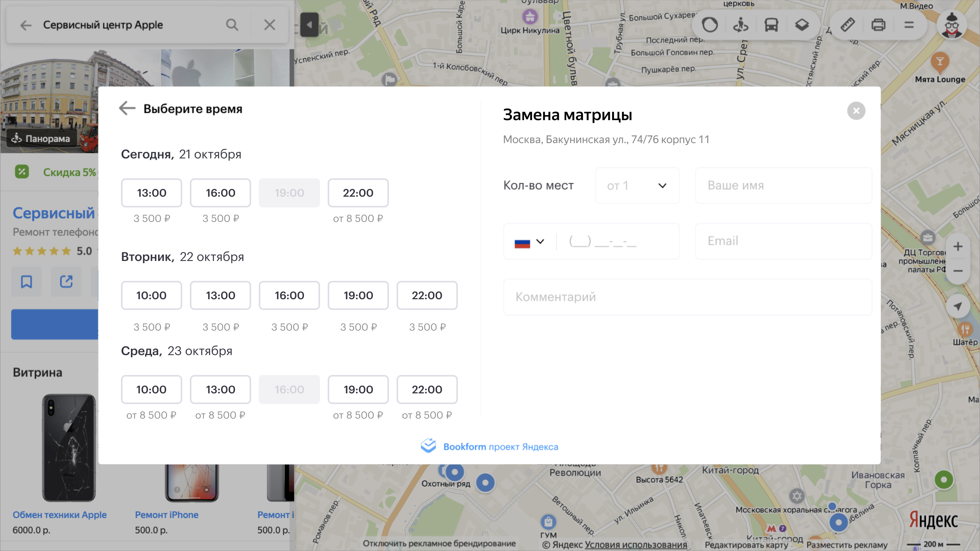Choose Tuesday 10:00 time slot
The image size is (980, 551).
(152, 295)
